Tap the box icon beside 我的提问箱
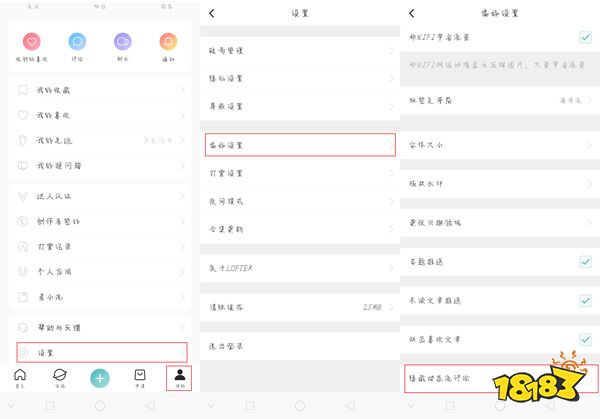The width and height of the screenshot is (600, 419). (x=23, y=166)
